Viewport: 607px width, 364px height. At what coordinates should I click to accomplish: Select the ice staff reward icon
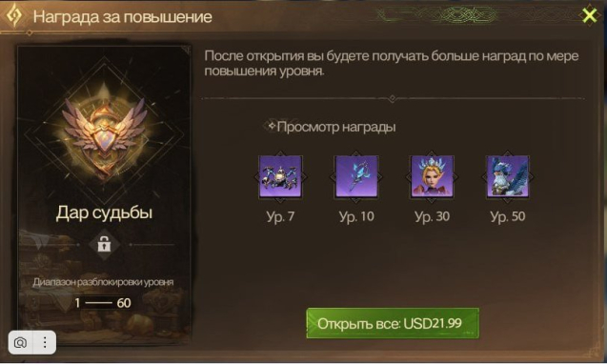[356, 177]
